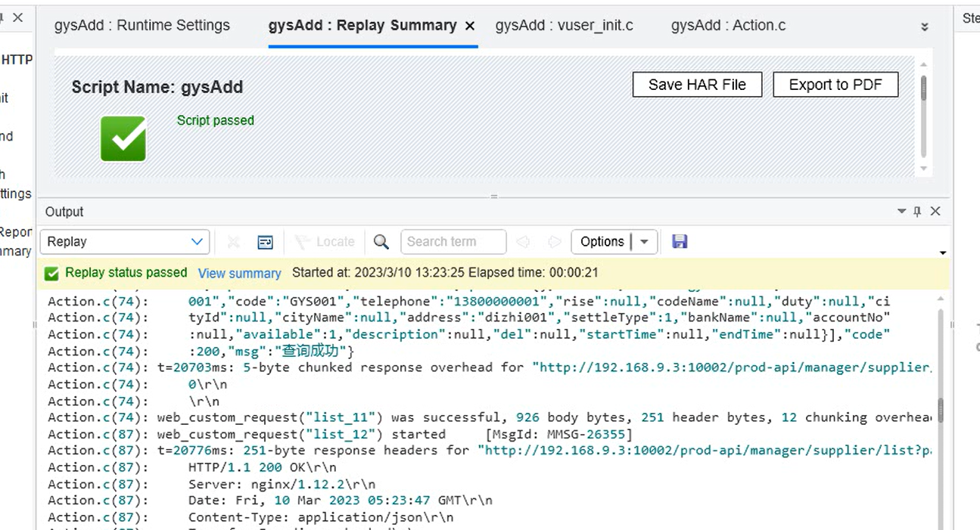Go to previous search result arrow

[522, 242]
